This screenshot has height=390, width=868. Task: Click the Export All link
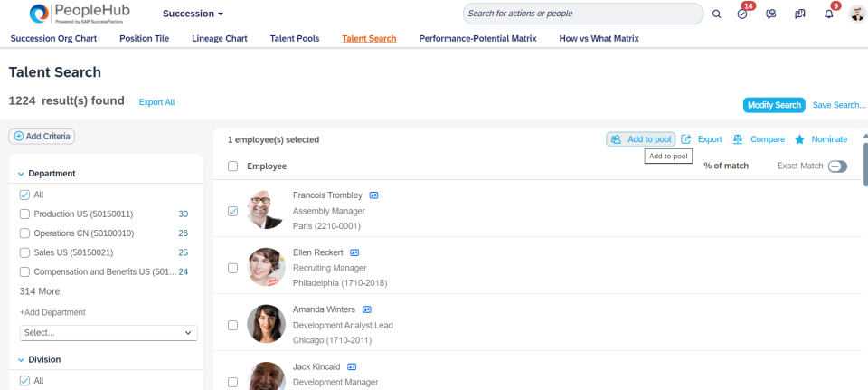156,102
